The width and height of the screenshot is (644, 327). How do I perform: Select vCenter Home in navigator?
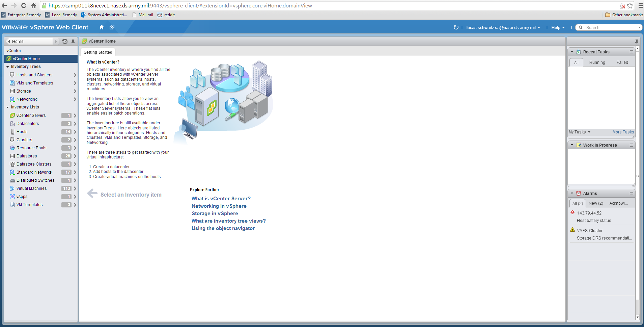(41, 59)
